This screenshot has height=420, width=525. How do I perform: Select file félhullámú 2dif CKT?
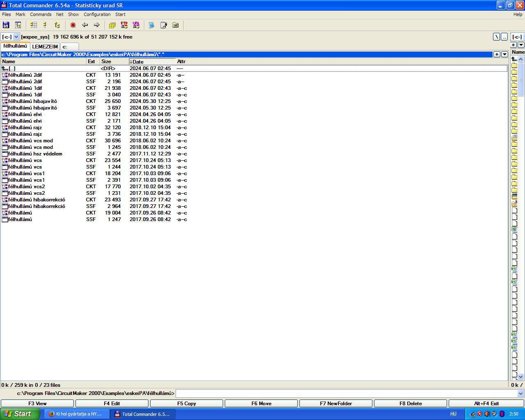(254, 75)
